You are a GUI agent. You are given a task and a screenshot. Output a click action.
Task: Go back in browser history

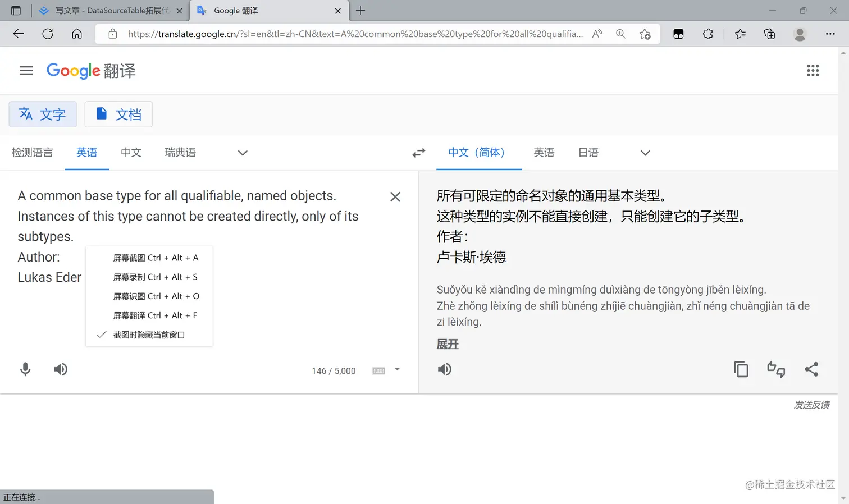coord(19,34)
